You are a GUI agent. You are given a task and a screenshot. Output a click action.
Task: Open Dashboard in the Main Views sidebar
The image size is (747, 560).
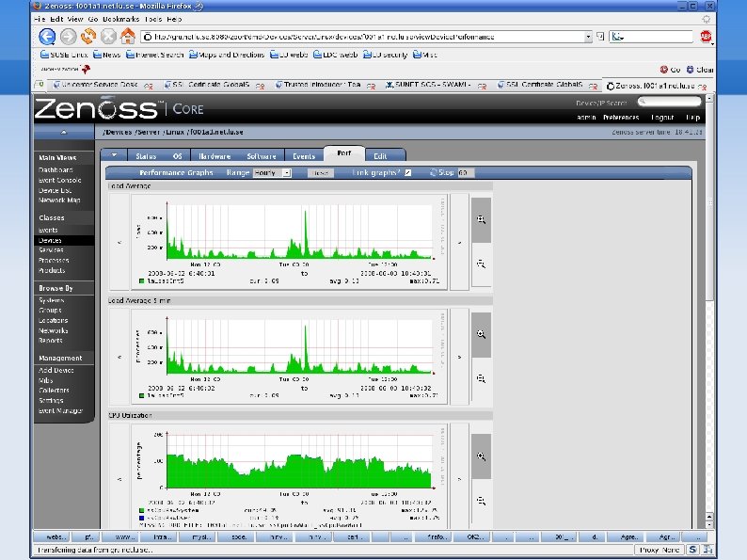[x=56, y=169]
